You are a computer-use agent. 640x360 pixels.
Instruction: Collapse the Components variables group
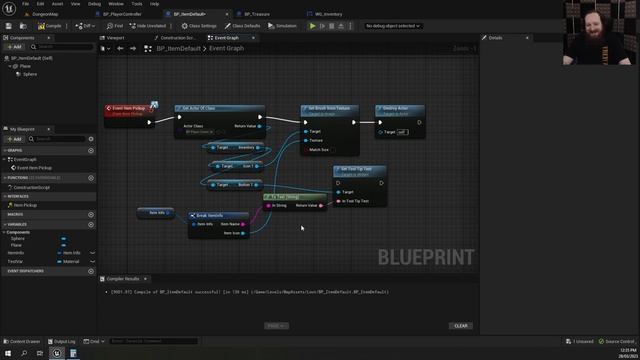[4, 232]
